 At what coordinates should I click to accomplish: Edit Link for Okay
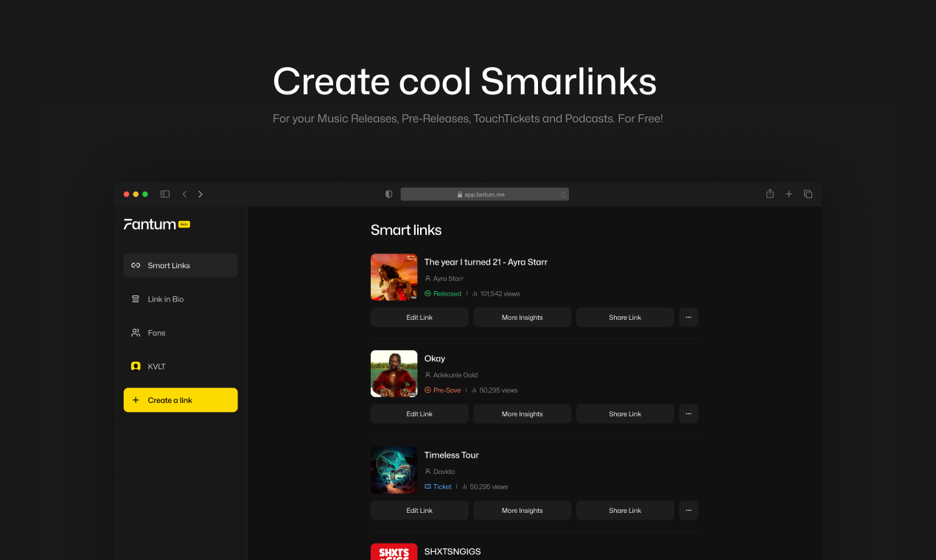[x=419, y=414]
